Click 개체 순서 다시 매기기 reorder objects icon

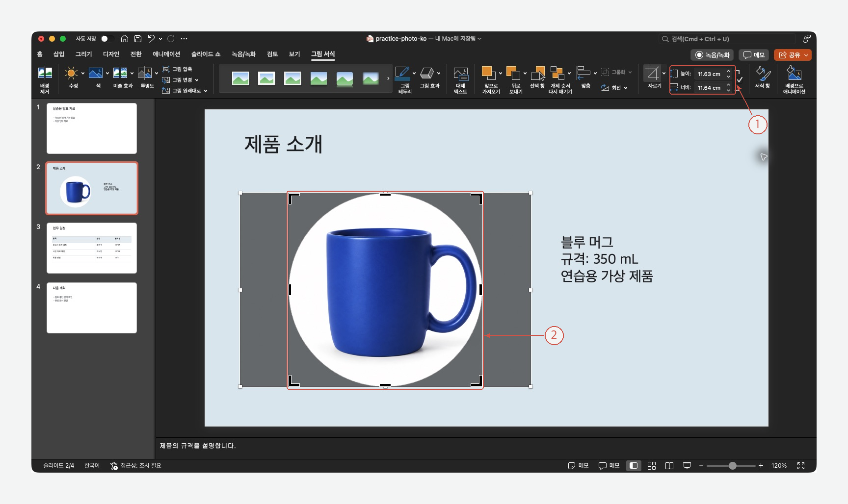(557, 73)
